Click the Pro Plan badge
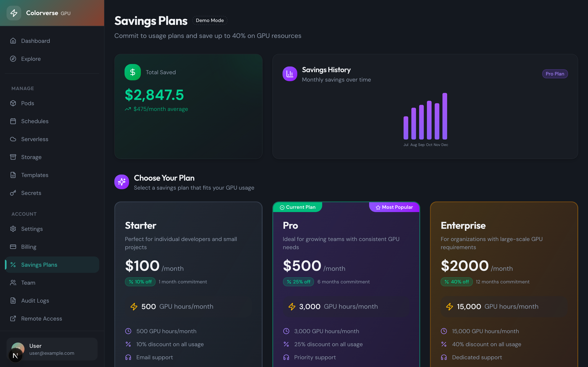The height and width of the screenshot is (367, 588). pos(555,74)
